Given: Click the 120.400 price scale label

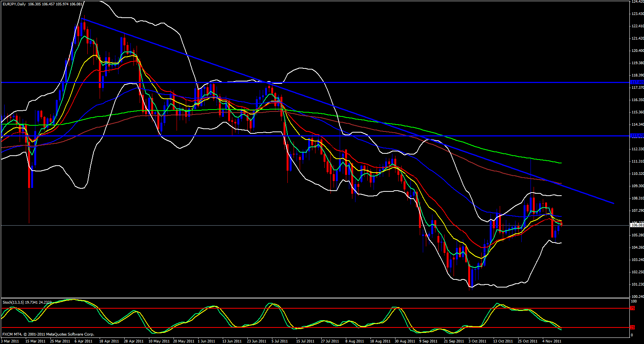Looking at the screenshot, I should [637, 51].
